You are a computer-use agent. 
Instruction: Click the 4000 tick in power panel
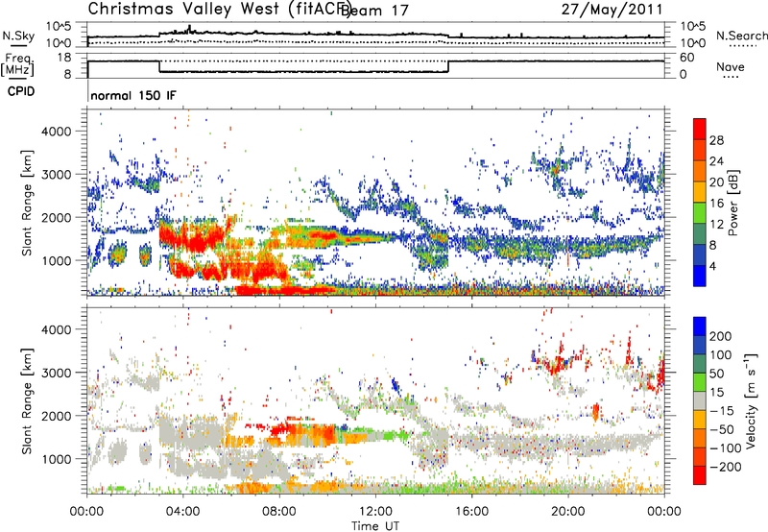pyautogui.click(x=56, y=132)
